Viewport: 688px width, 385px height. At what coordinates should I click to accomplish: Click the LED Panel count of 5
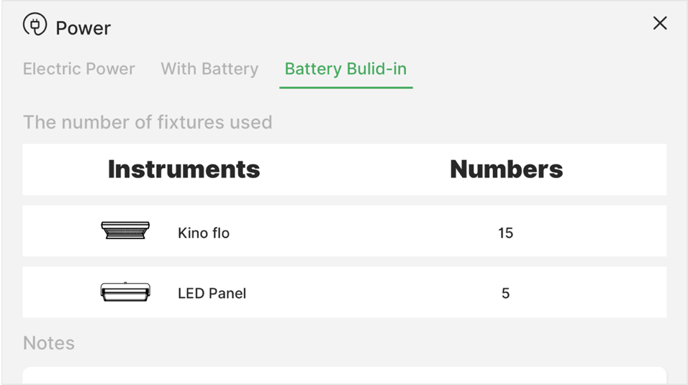505,293
